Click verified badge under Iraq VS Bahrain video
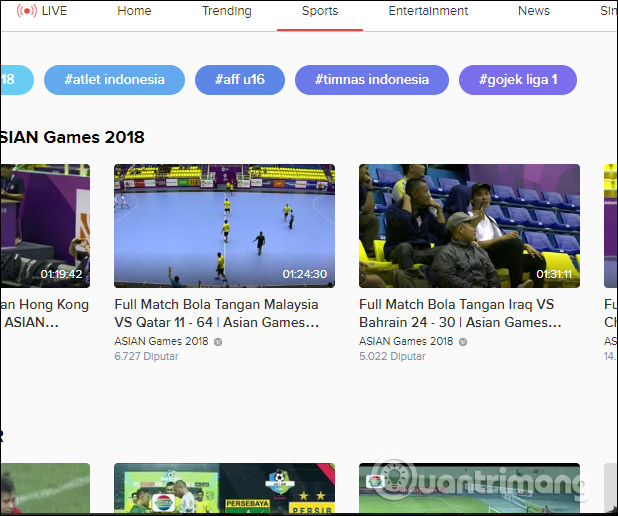 pyautogui.click(x=463, y=342)
